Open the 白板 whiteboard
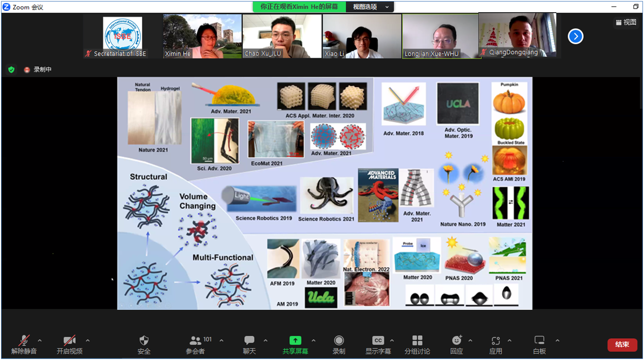The width and height of the screenshot is (644, 360). [x=540, y=340]
